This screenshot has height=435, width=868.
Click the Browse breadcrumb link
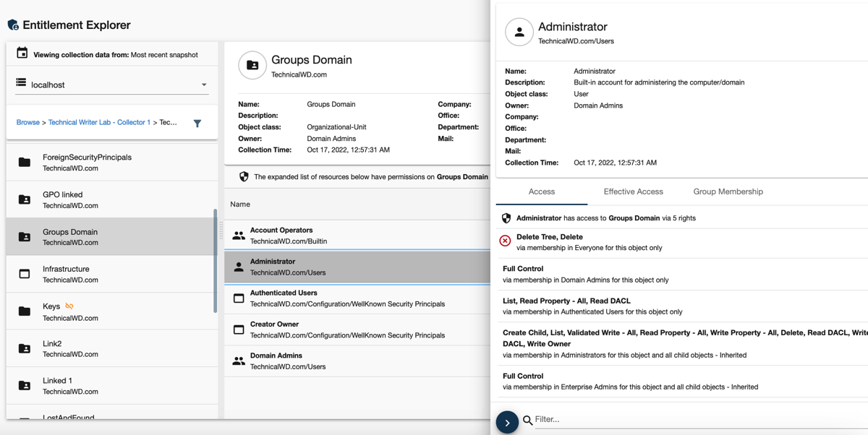pyautogui.click(x=28, y=122)
